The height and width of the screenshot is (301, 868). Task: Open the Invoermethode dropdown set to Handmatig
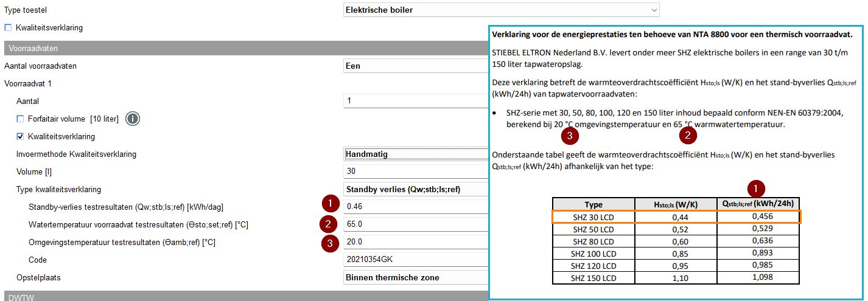(416, 154)
